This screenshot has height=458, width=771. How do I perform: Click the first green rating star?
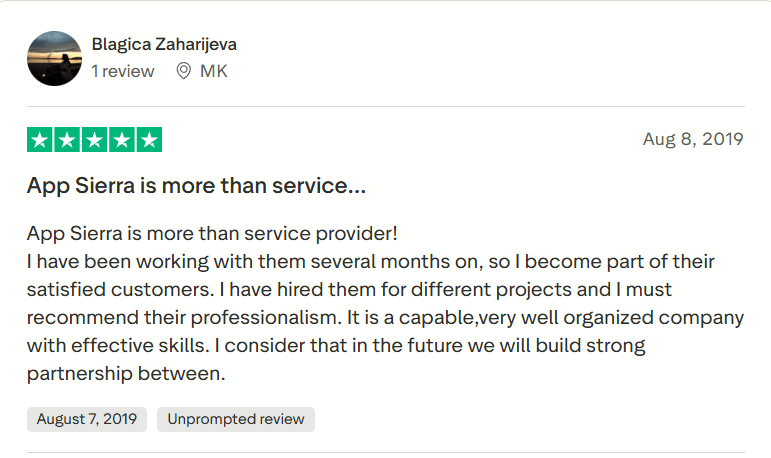coord(40,140)
